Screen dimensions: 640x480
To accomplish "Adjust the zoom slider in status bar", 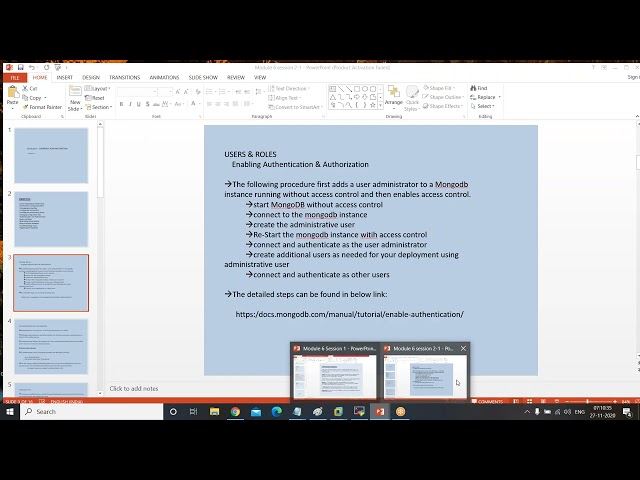I will (x=587, y=402).
